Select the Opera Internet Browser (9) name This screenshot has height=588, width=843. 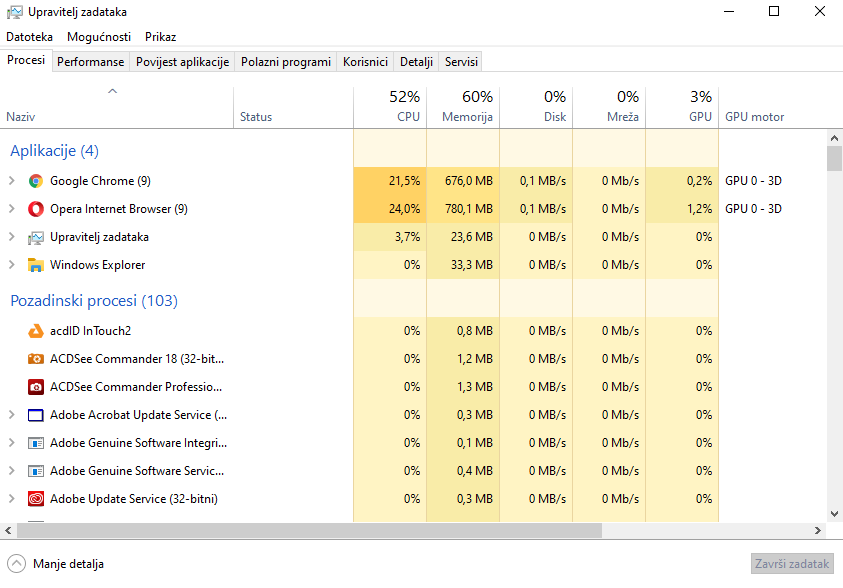coord(119,209)
